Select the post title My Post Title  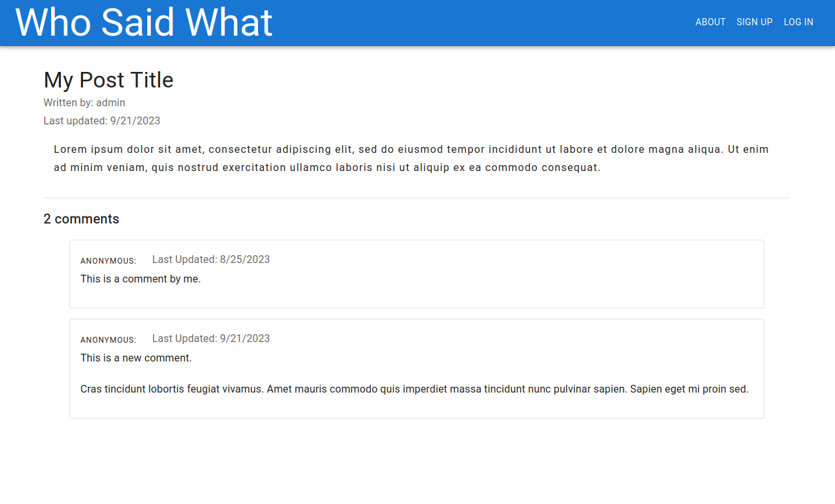click(108, 80)
